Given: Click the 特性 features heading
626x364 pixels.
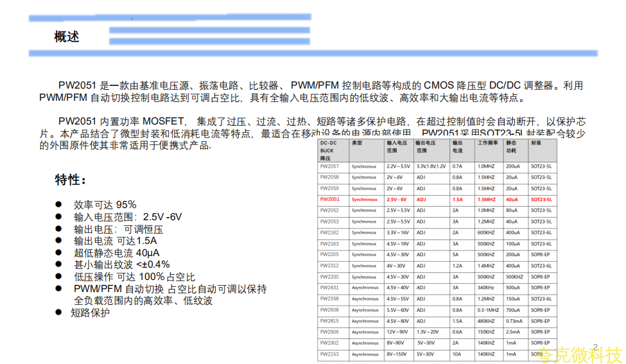Looking at the screenshot, I should tap(70, 180).
